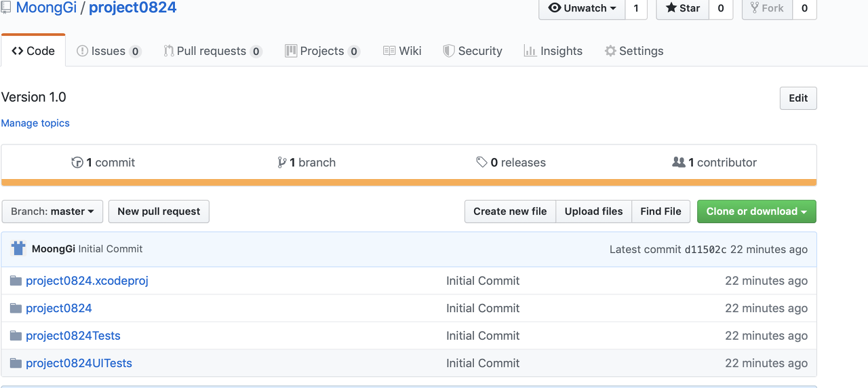The height and width of the screenshot is (388, 868).
Task: View the Insights tab
Action: (553, 51)
